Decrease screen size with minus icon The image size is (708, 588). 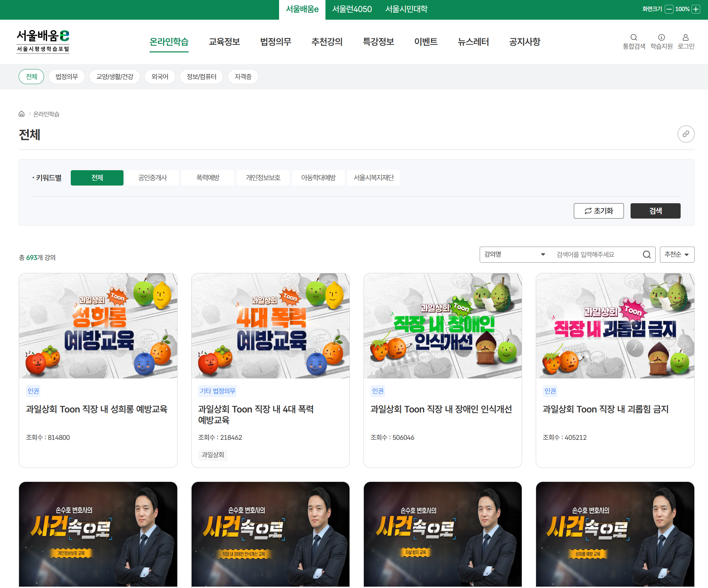[669, 9]
